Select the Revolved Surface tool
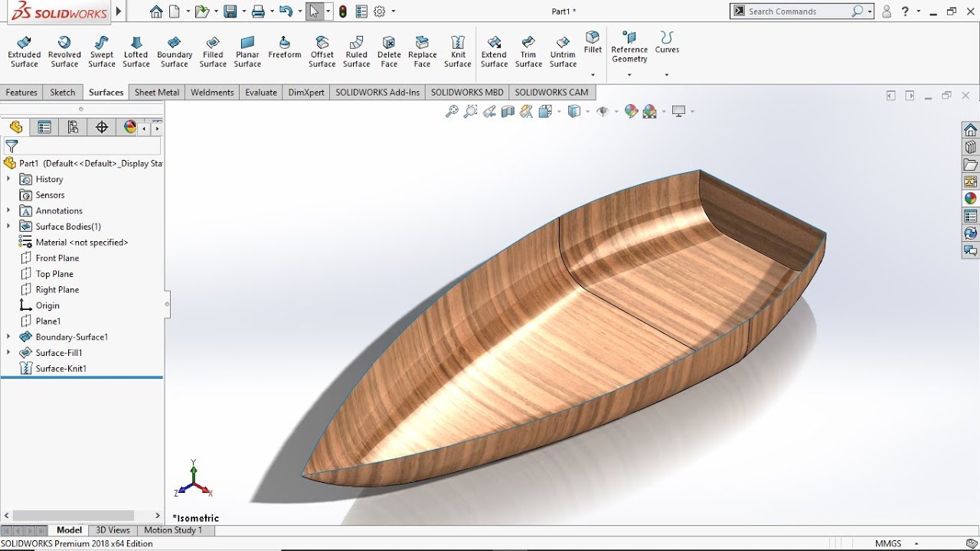980x551 pixels. (x=64, y=52)
